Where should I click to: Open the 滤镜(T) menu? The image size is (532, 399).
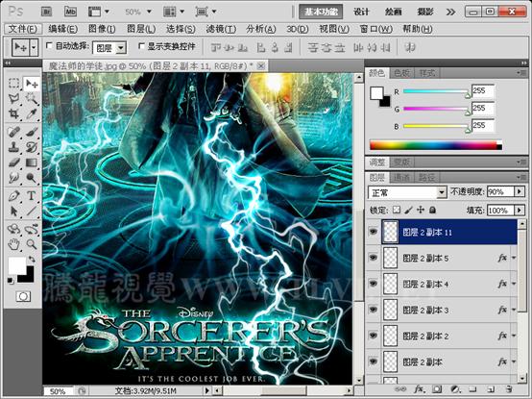tap(221, 29)
